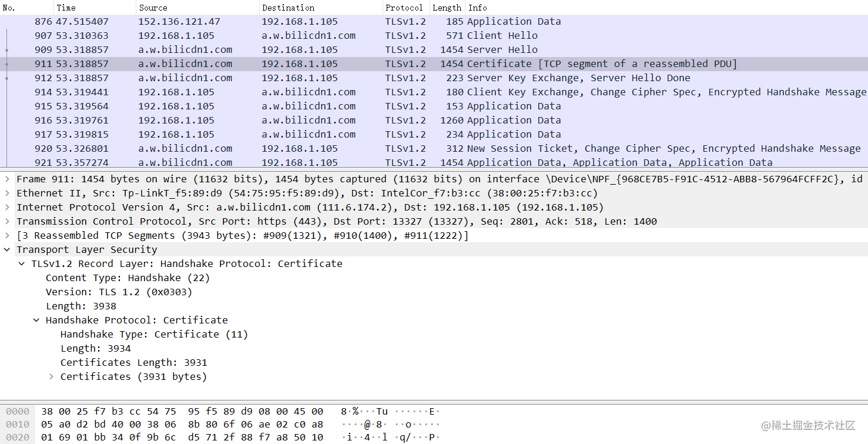868x444 pixels.
Task: Sort by the Protocol column header
Action: click(x=406, y=8)
